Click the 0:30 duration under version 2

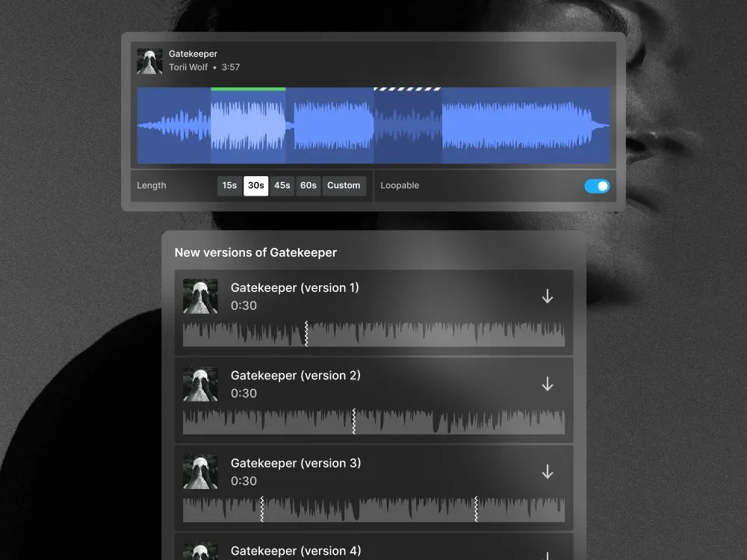[244, 393]
